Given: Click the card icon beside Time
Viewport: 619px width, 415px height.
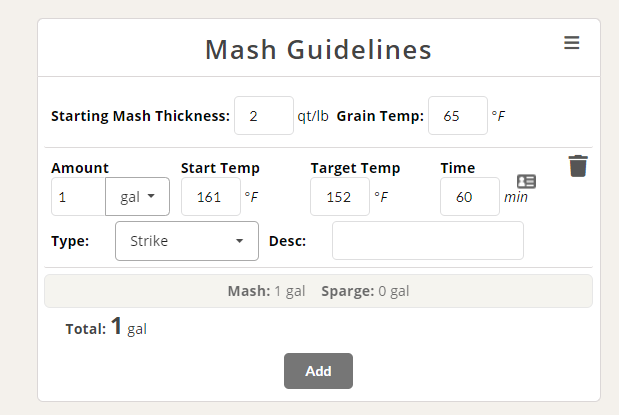Looking at the screenshot, I should coord(527,181).
